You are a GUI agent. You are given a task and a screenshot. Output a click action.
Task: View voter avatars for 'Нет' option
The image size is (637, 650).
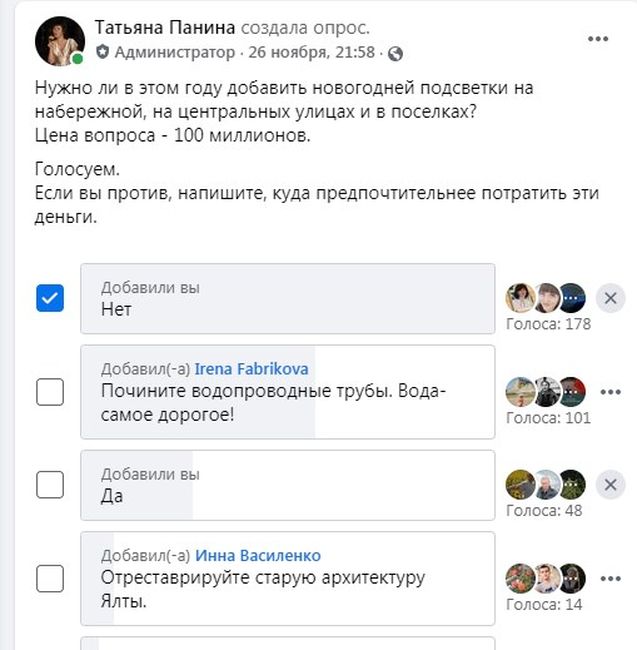coord(545,298)
